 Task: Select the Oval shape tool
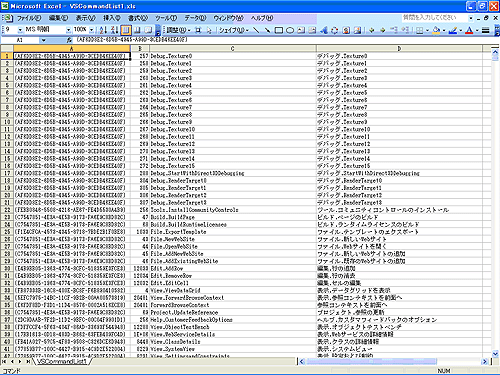tap(290, 30)
